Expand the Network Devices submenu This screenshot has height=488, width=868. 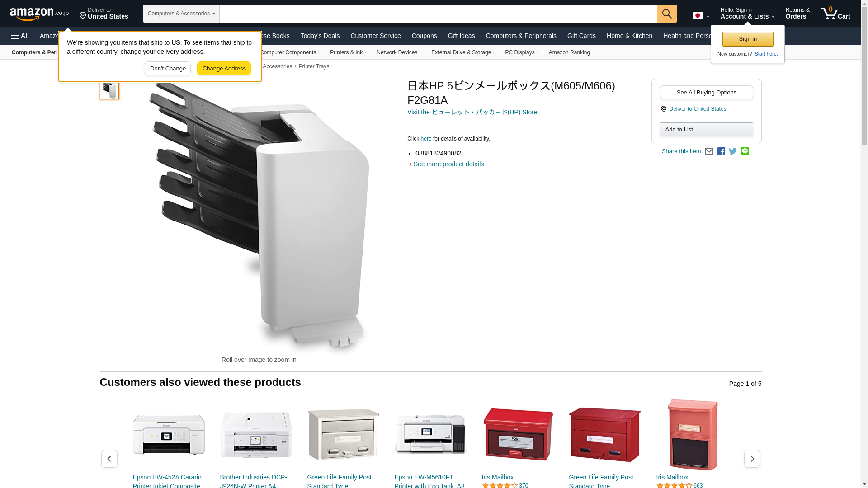tap(399, 52)
